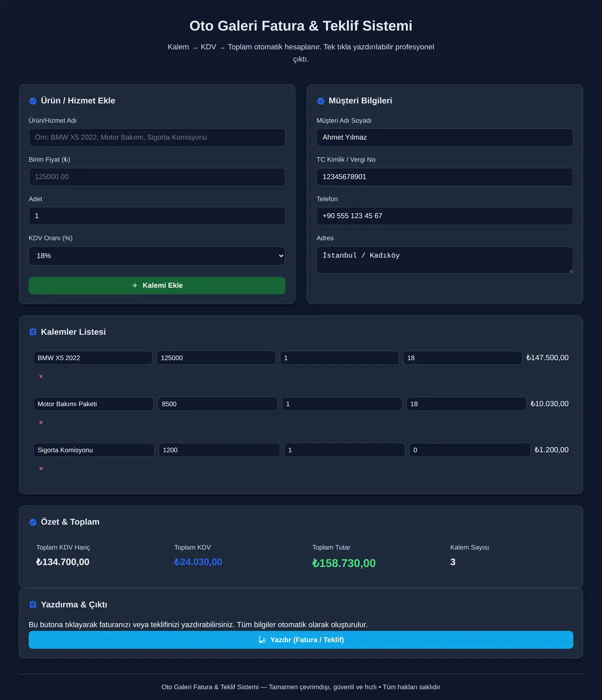The width and height of the screenshot is (602, 700).
Task: Edit the 125000 price field in the list
Action: 216,358
